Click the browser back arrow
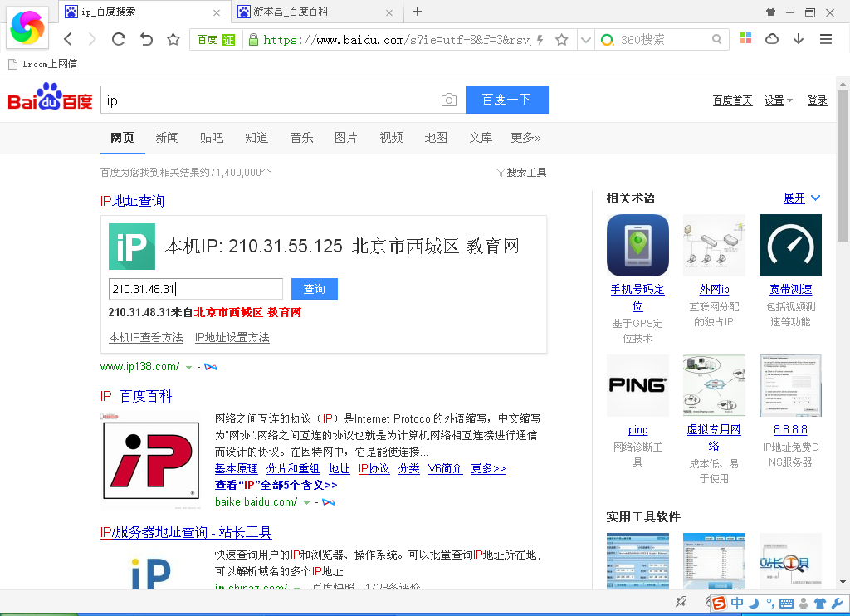The height and width of the screenshot is (616, 850). pyautogui.click(x=68, y=39)
